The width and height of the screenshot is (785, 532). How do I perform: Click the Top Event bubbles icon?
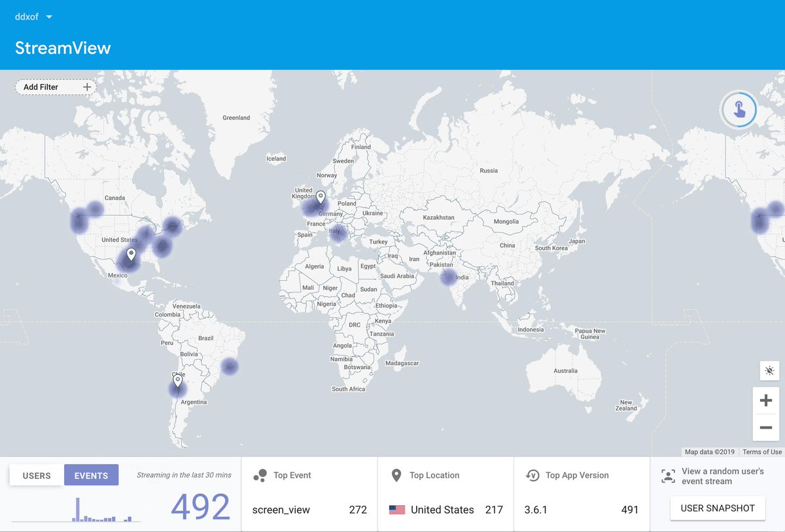(x=260, y=476)
